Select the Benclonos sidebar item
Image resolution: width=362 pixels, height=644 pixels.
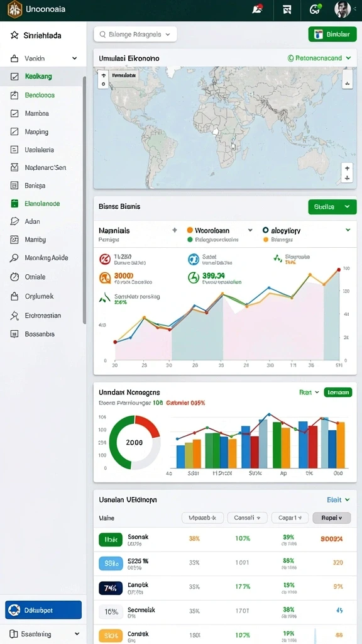40,95
